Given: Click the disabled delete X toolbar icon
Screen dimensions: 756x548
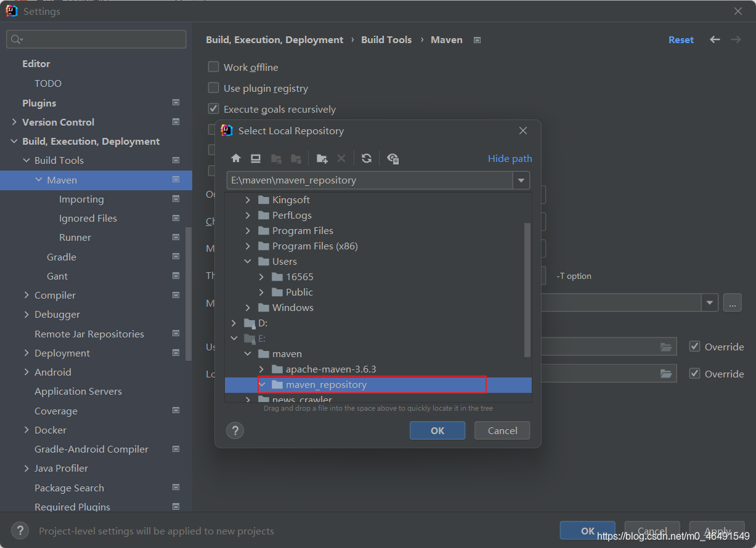Looking at the screenshot, I should point(341,158).
